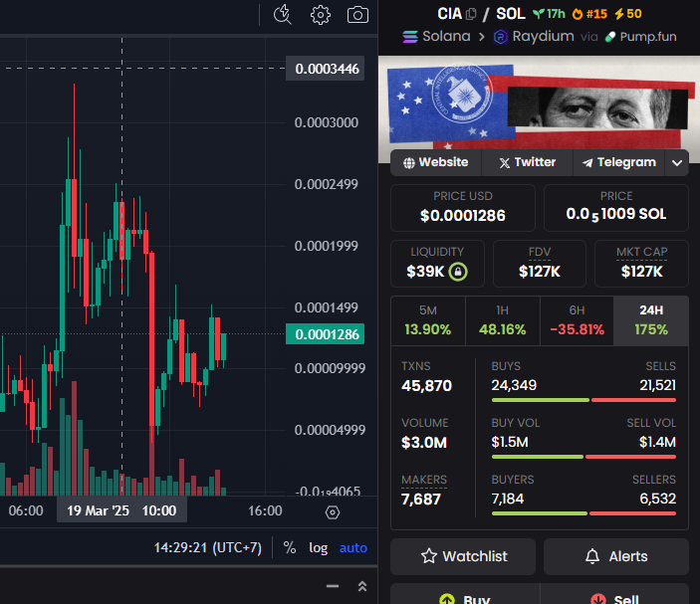Click the trending fire #15 badge
Image resolution: width=700 pixels, height=604 pixels.
coord(589,14)
